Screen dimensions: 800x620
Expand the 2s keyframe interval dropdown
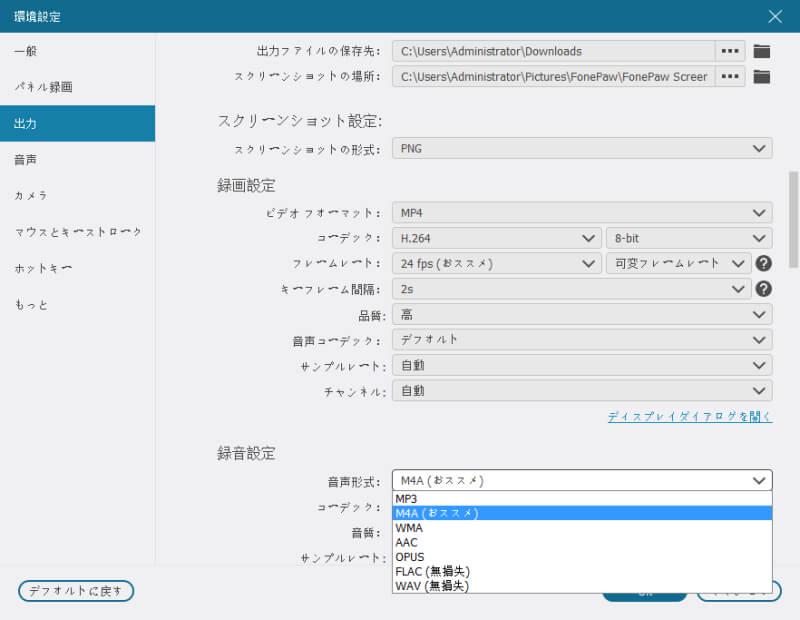(571, 289)
